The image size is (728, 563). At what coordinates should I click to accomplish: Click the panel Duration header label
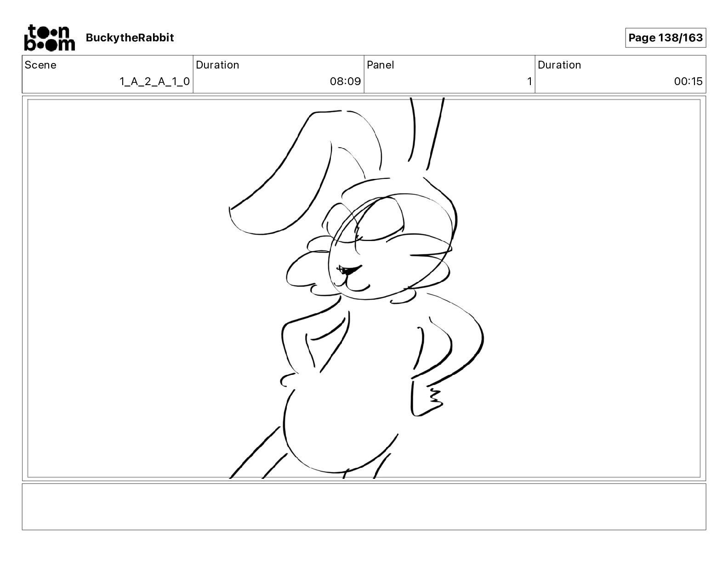pyautogui.click(x=559, y=65)
